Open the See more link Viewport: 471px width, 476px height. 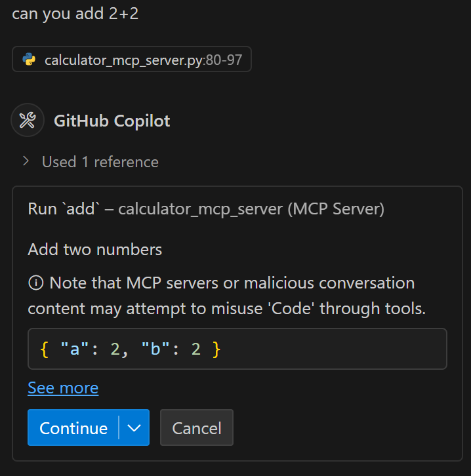(x=63, y=388)
